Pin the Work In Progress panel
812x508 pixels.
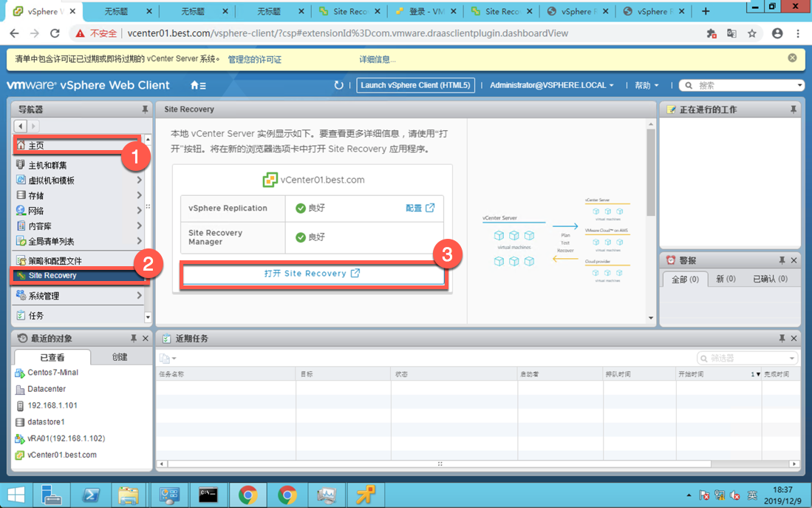point(793,109)
